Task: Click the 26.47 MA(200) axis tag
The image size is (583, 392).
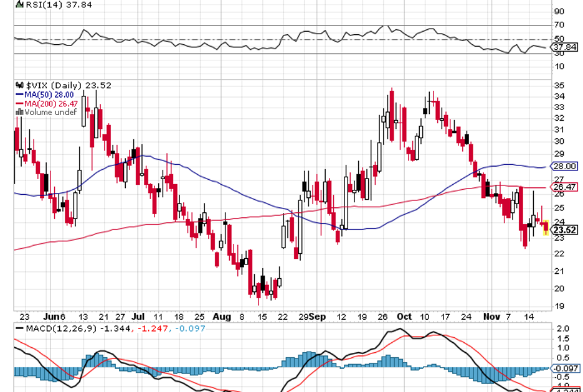Action: 564,187
